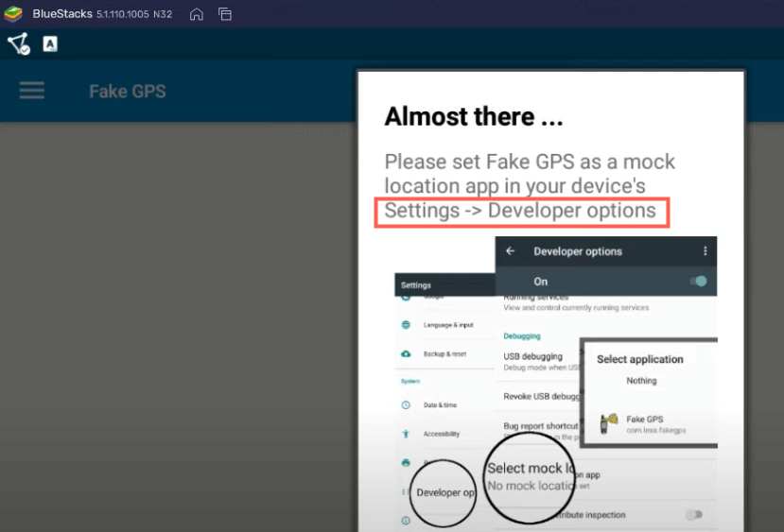This screenshot has width=784, height=532.
Task: Open the BlueStacks recent apps icon
Action: 225,14
